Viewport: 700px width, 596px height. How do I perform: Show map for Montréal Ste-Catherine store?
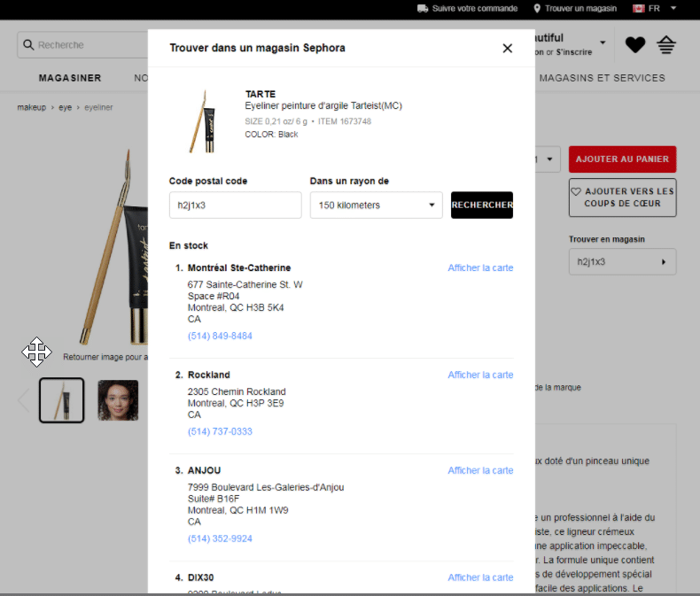pyautogui.click(x=480, y=268)
